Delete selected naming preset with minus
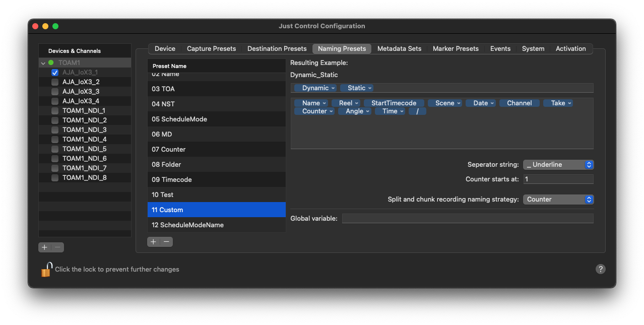The width and height of the screenshot is (644, 325). coord(166,242)
